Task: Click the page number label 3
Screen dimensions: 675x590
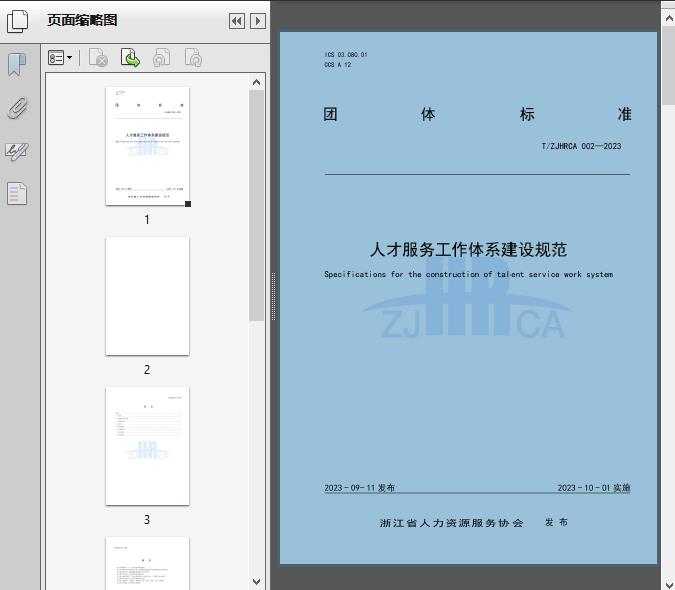Action: tap(147, 520)
